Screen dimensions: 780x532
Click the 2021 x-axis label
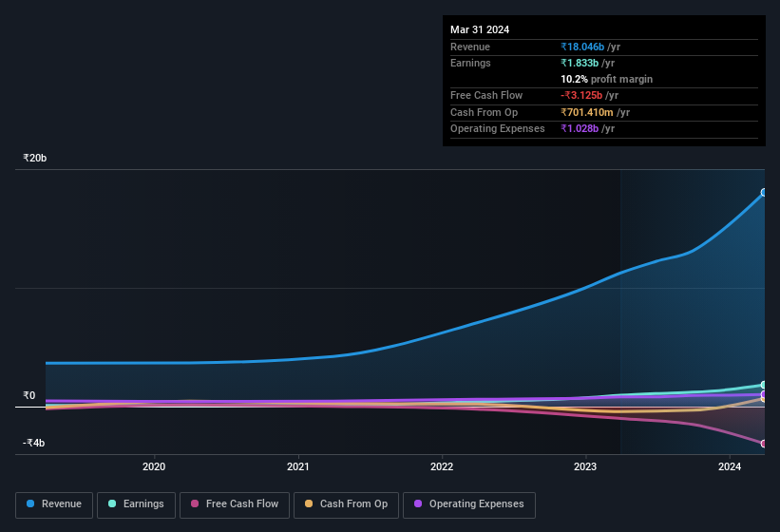pyautogui.click(x=298, y=466)
